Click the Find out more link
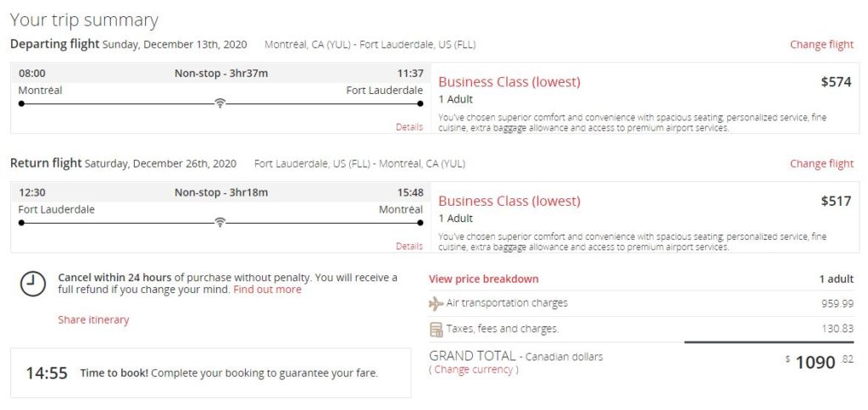This screenshot has height=410, width=868. pos(267,290)
